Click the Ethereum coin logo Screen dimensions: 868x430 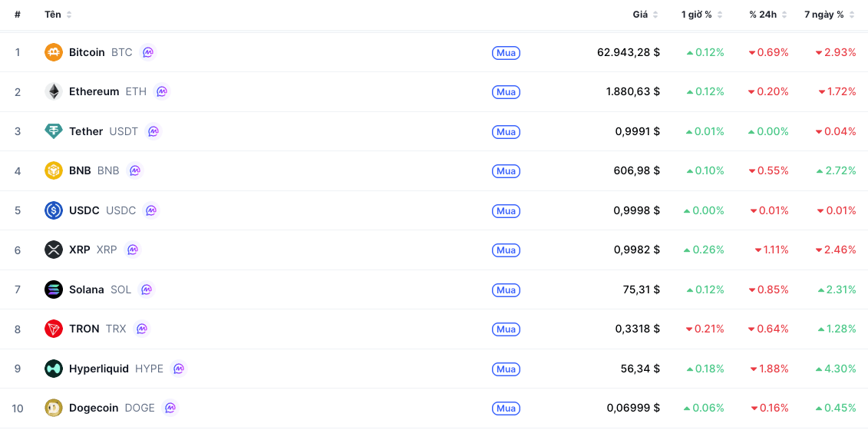[x=54, y=91]
